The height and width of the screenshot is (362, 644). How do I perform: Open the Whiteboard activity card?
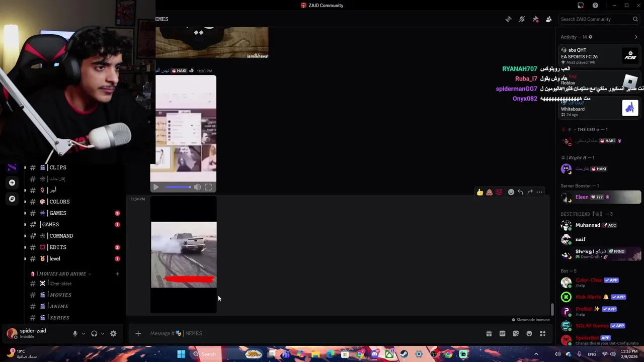point(600,108)
